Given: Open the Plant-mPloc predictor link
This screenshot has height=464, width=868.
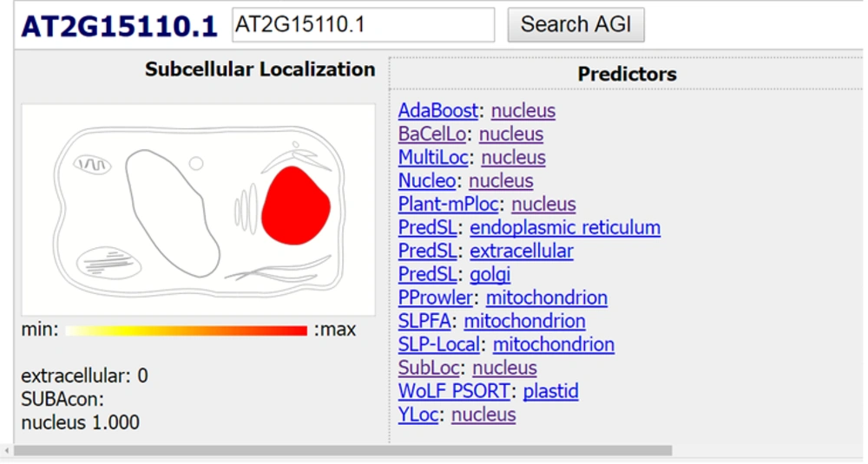Looking at the screenshot, I should tap(448, 205).
